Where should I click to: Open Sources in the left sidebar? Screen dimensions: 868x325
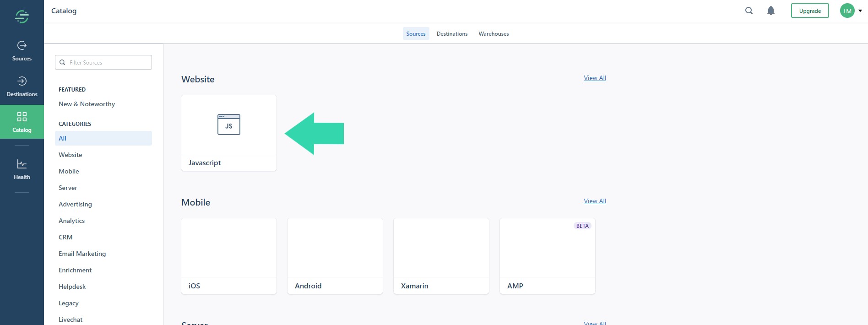[x=22, y=51]
